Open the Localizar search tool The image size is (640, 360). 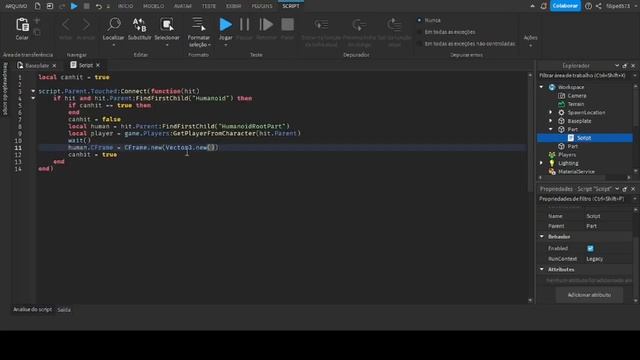coord(113,25)
